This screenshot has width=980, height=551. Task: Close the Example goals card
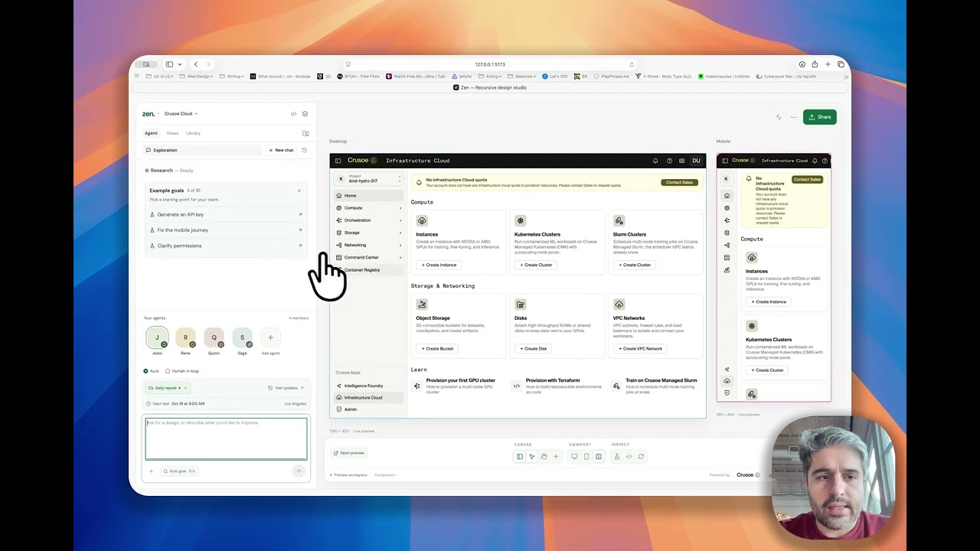pyautogui.click(x=299, y=191)
